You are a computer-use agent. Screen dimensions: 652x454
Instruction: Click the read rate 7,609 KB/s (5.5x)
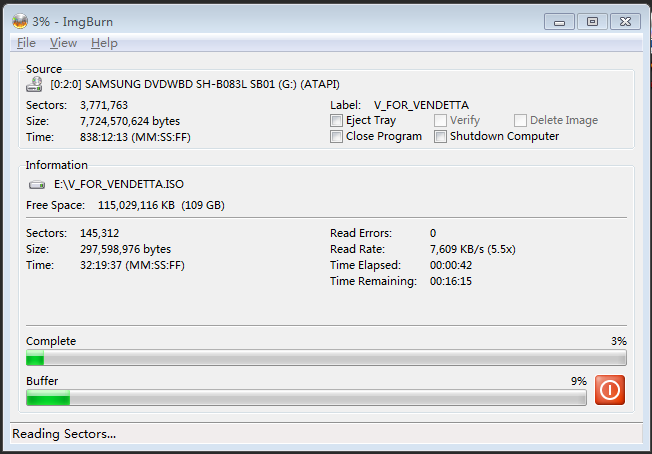(x=472, y=249)
